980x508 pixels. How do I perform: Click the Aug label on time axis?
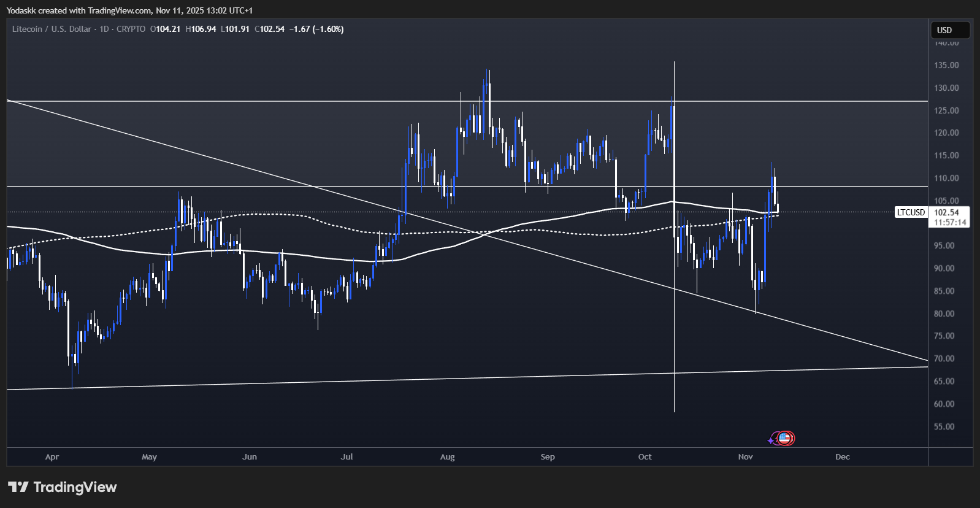click(448, 457)
